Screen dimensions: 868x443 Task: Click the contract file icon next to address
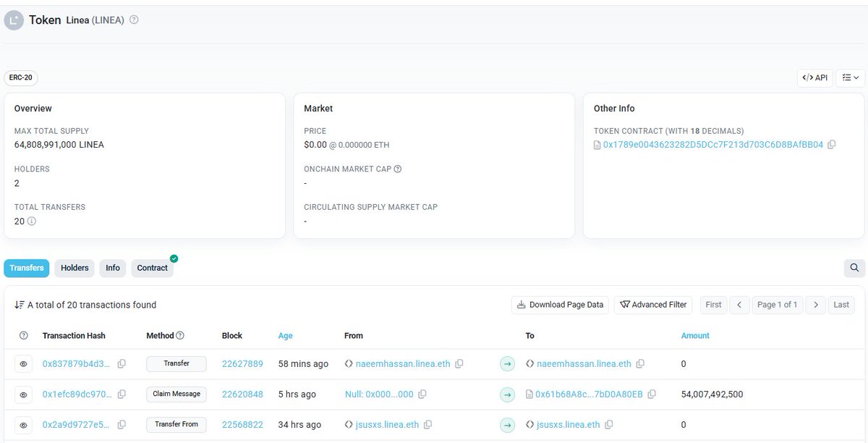(x=597, y=145)
